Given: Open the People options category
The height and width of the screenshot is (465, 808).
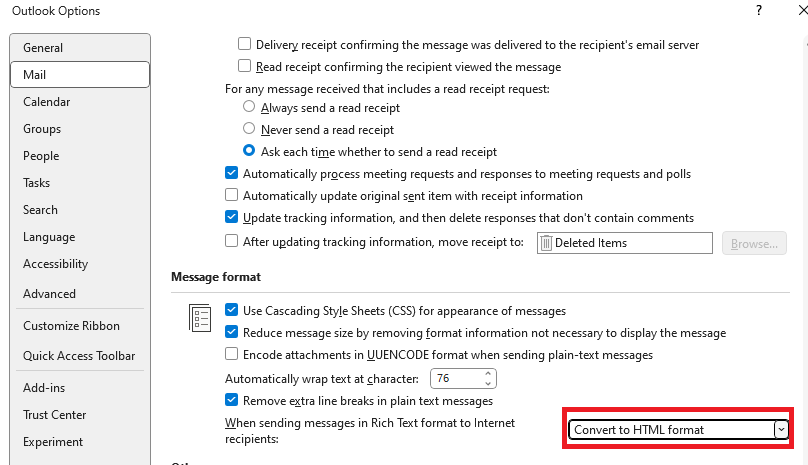Looking at the screenshot, I should [x=80, y=156].
